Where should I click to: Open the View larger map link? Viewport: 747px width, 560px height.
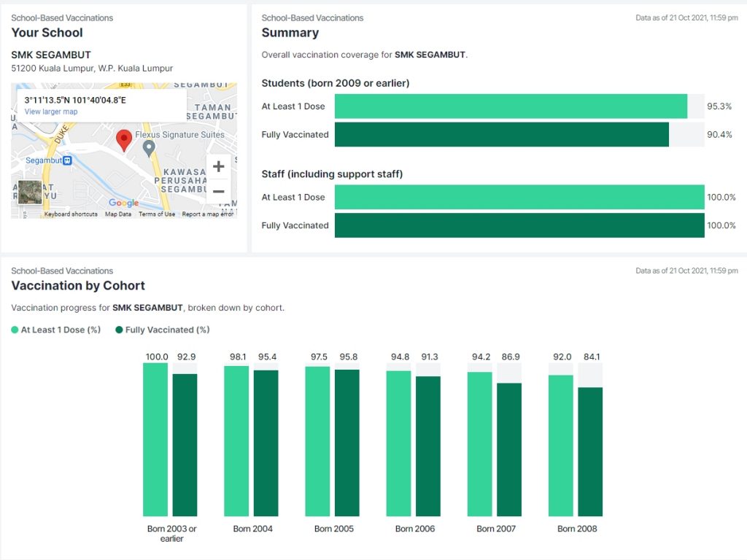pos(50,112)
